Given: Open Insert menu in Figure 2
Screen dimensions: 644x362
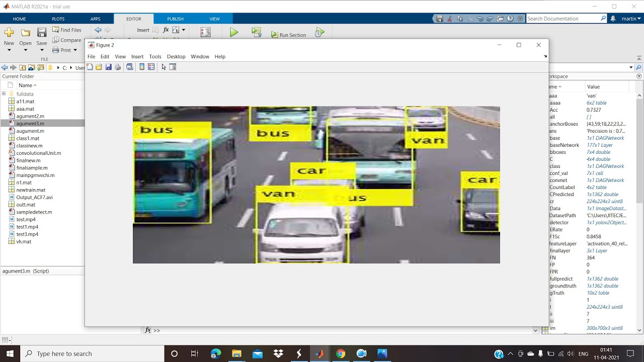Looking at the screenshot, I should click(137, 56).
